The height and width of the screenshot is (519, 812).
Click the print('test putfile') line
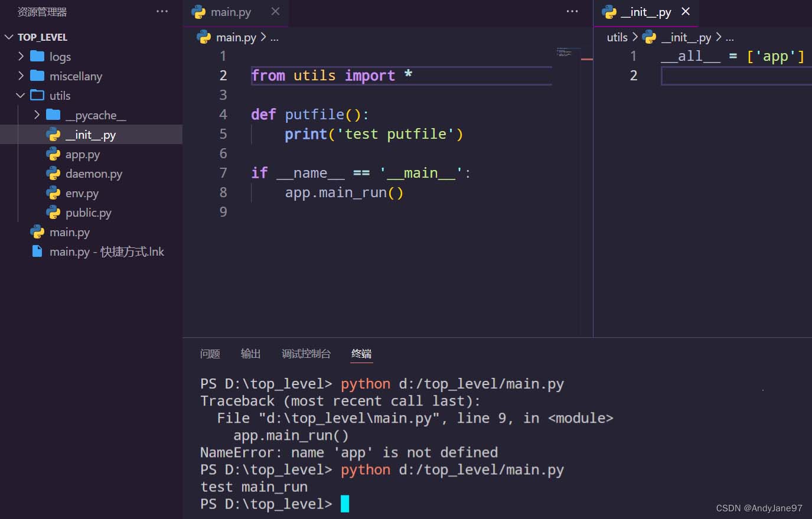click(374, 134)
